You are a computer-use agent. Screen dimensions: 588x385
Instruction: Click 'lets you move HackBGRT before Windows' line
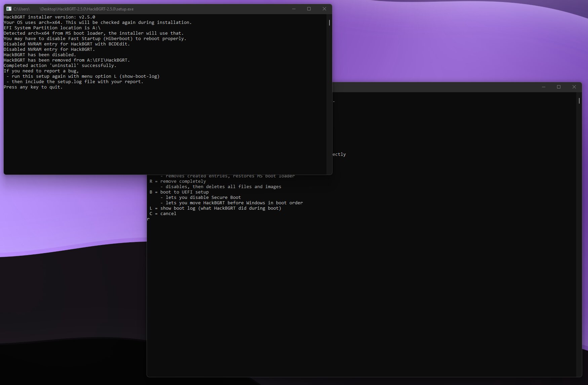click(x=232, y=203)
